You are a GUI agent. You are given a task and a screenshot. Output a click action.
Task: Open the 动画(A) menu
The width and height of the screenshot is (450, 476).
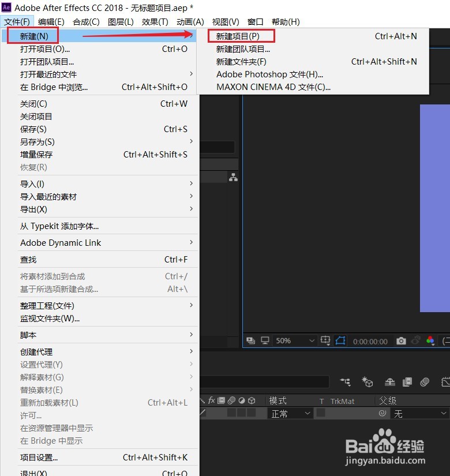coord(190,22)
